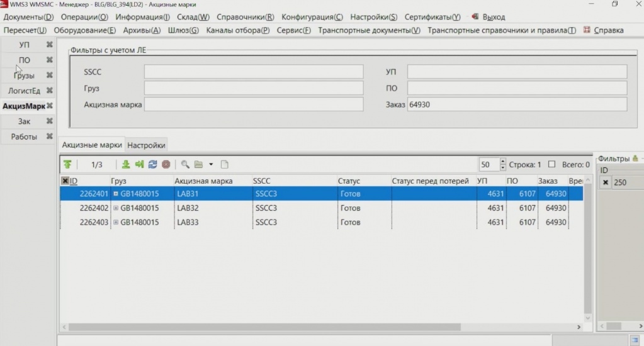Open the Шлюз menu
The width and height of the screenshot is (644, 346).
(183, 30)
